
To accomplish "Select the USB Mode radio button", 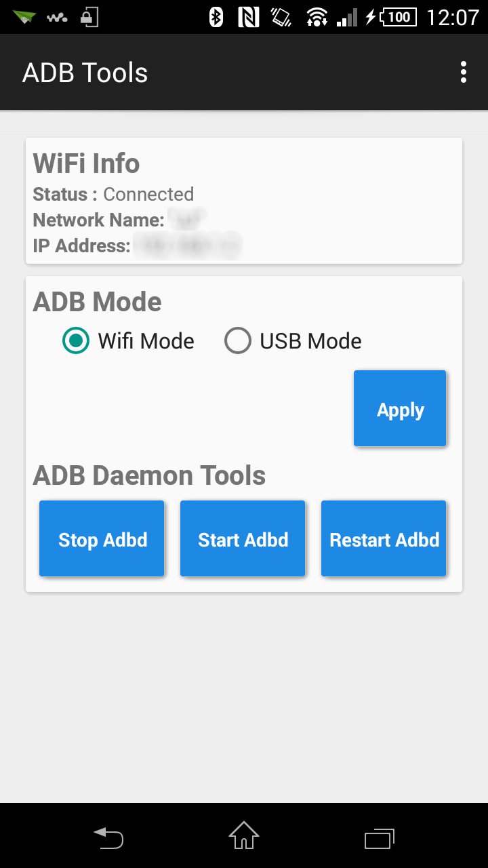I will (x=238, y=341).
